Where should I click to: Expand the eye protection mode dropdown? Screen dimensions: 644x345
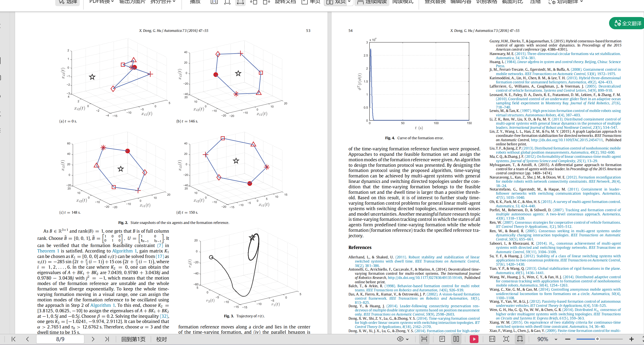[407, 339]
